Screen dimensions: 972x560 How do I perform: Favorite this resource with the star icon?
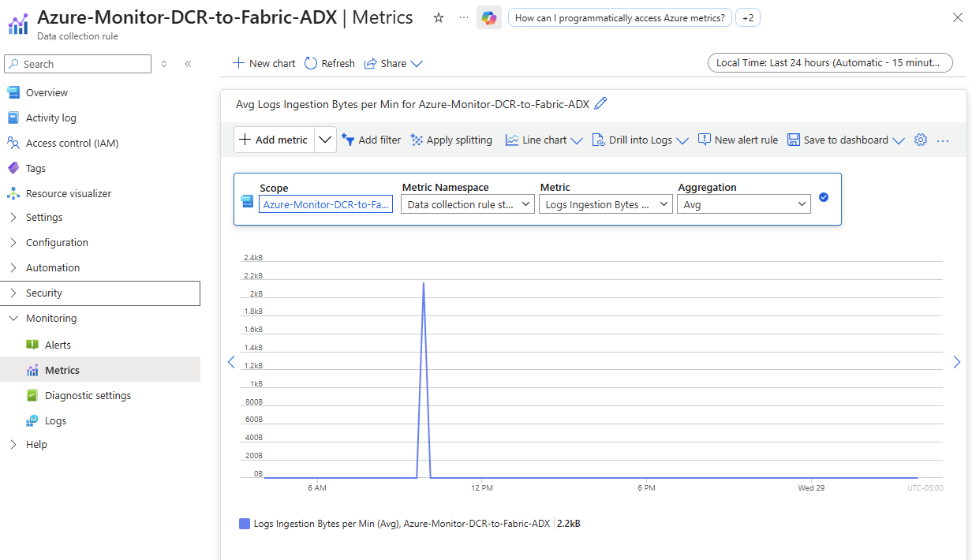coord(439,18)
